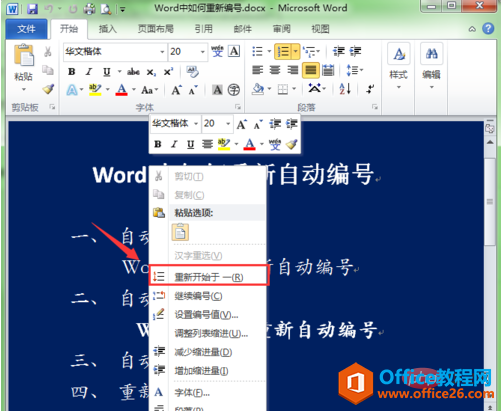Switch to the 插入 Insert tab

coord(108,29)
